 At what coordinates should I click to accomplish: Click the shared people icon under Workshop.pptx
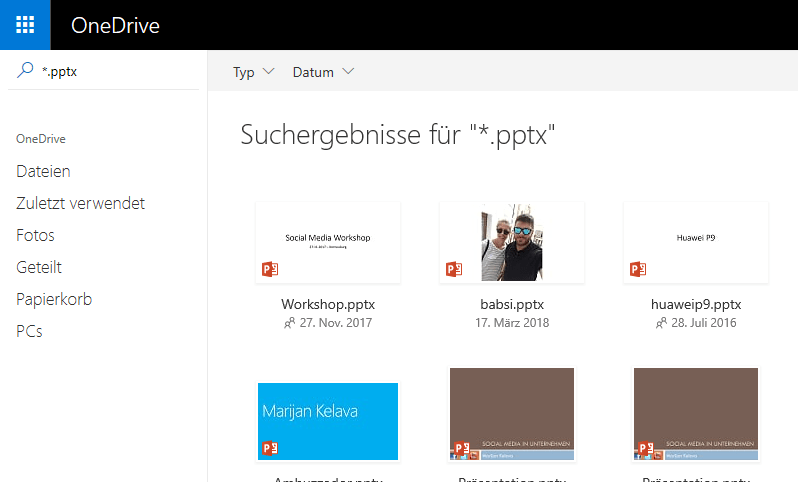289,323
